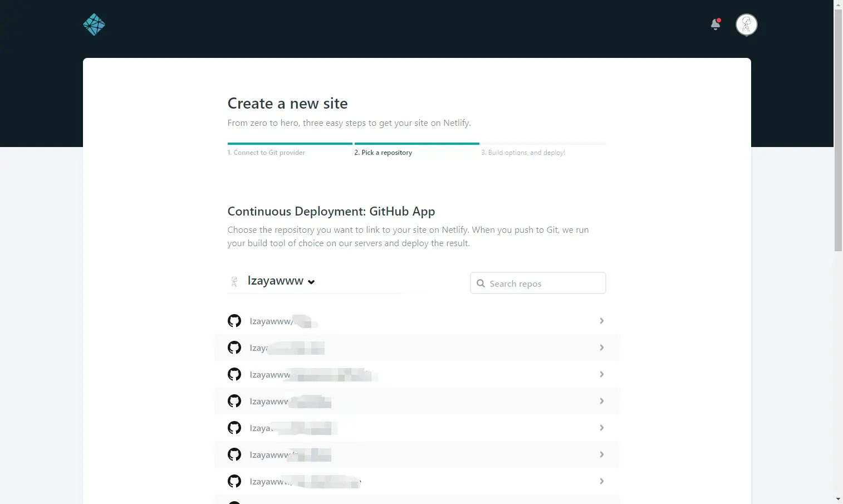Click the GitHub icon of the fifth repository

coord(234,428)
